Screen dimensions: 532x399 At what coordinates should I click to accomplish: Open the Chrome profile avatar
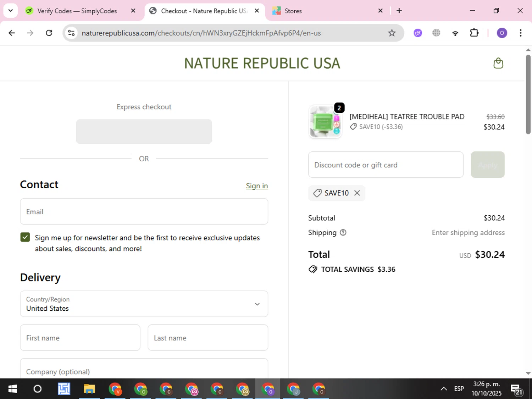click(501, 33)
